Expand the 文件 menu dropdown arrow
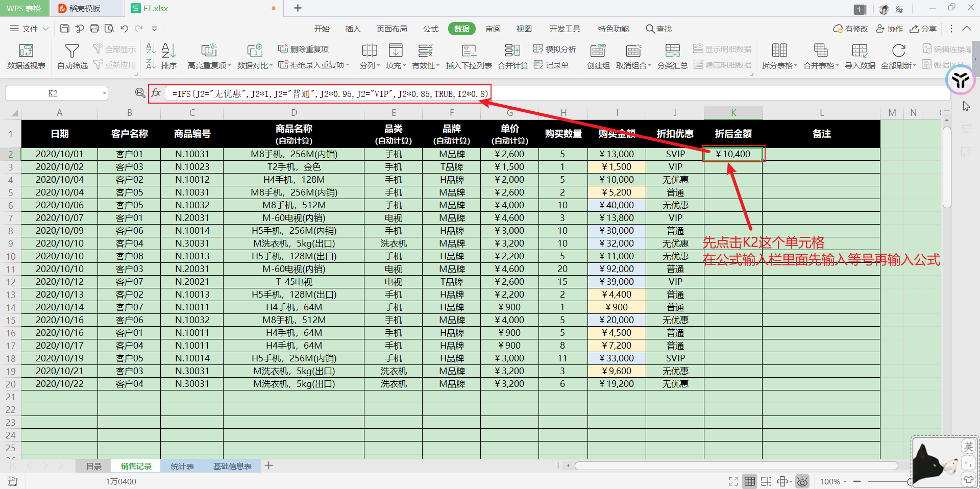This screenshot has height=489, width=980. (45, 29)
